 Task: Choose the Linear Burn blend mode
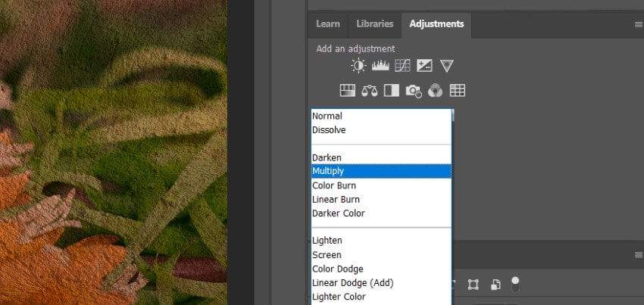click(x=381, y=200)
